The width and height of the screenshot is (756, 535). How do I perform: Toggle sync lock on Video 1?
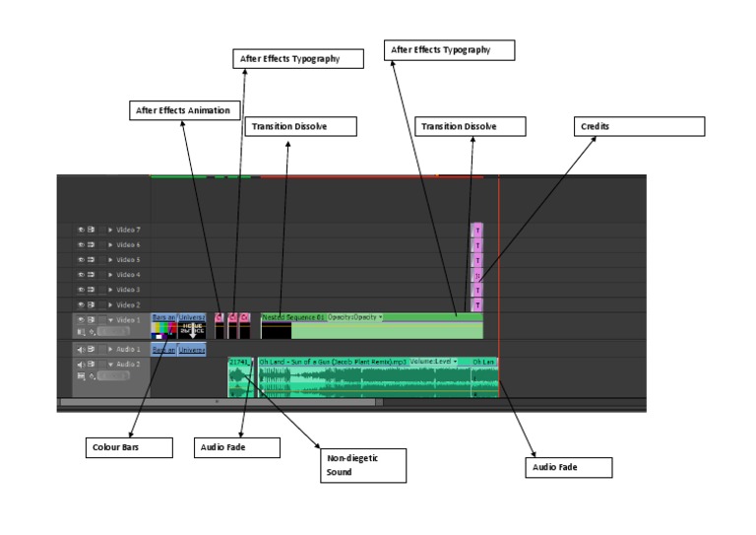pos(91,320)
